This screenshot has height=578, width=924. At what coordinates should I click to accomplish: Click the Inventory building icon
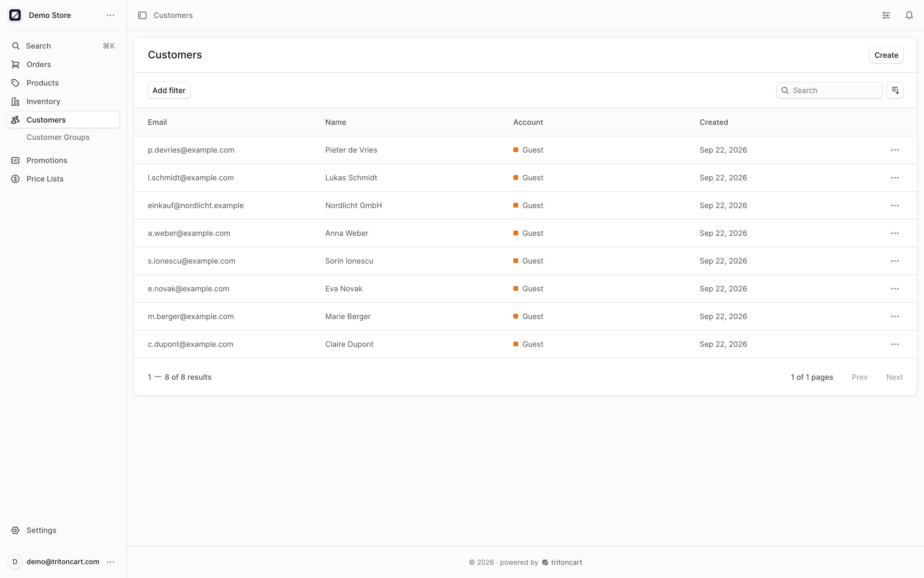point(15,101)
